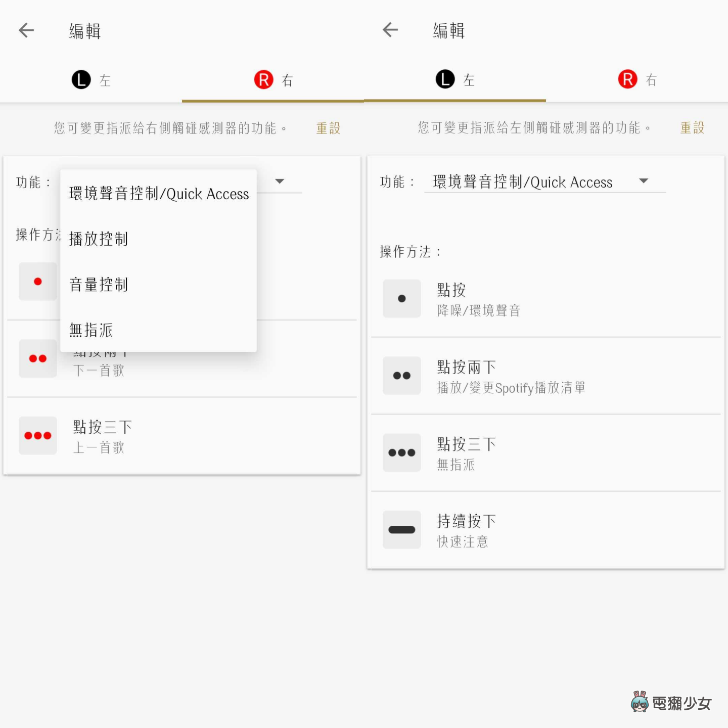Select the double tap icon for Spotify playlist
The width and height of the screenshot is (728, 728).
pos(401,375)
